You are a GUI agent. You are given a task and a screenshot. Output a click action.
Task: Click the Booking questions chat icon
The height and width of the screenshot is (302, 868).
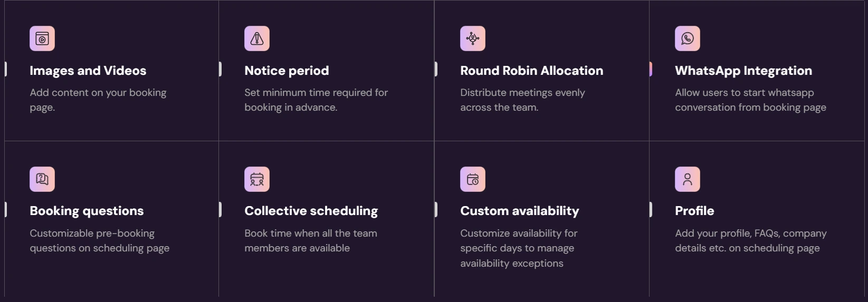[42, 179]
